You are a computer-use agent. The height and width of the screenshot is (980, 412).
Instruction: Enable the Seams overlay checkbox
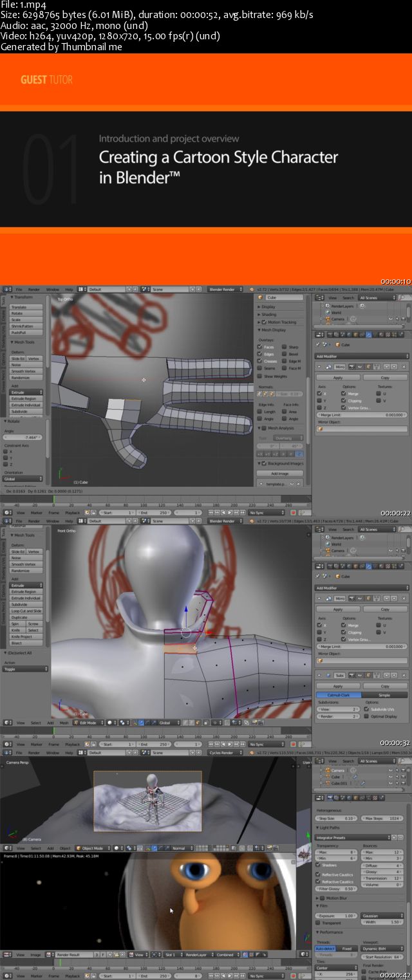(260, 369)
